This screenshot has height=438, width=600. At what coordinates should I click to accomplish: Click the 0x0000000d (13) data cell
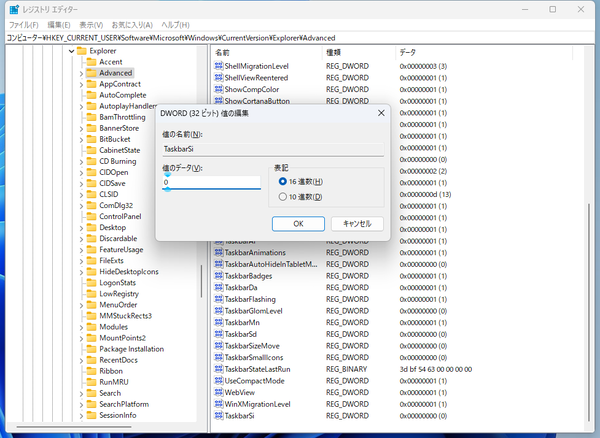pos(425,194)
